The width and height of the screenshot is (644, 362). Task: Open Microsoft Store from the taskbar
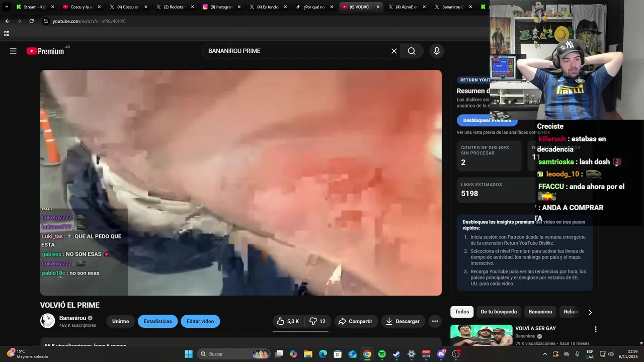click(338, 354)
